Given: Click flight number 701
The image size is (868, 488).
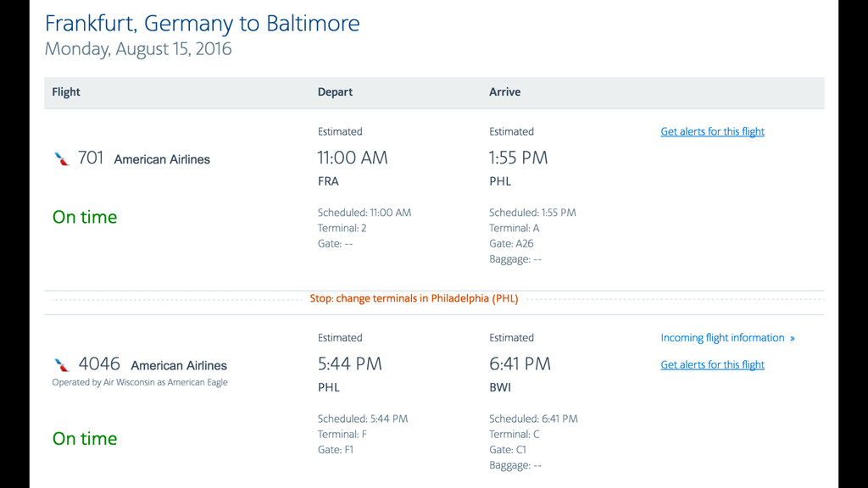Looking at the screenshot, I should tap(91, 158).
